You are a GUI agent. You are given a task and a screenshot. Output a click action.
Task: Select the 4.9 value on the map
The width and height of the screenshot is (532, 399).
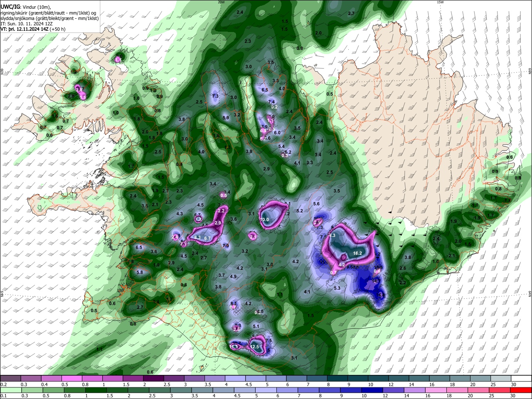pyautogui.click(x=233, y=276)
